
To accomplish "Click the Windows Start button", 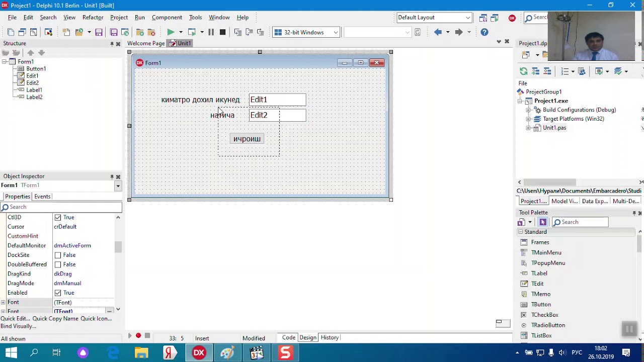I will coord(11,353).
